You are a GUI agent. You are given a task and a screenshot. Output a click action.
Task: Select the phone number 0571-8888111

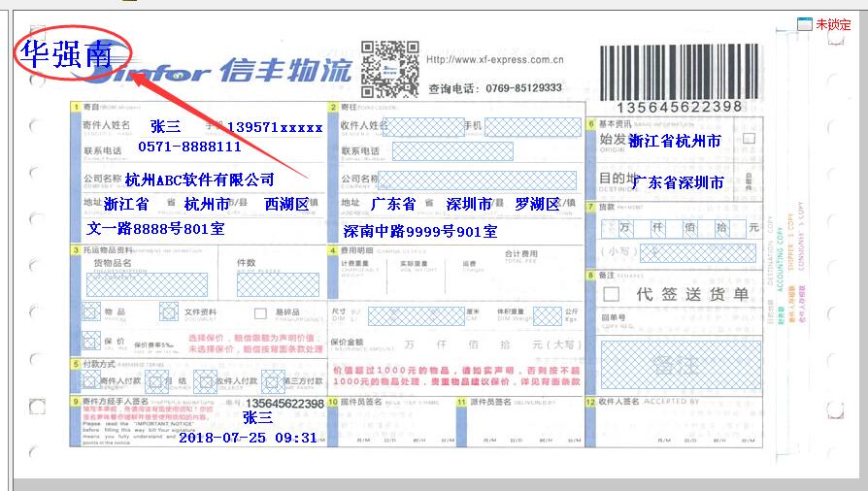(190, 147)
